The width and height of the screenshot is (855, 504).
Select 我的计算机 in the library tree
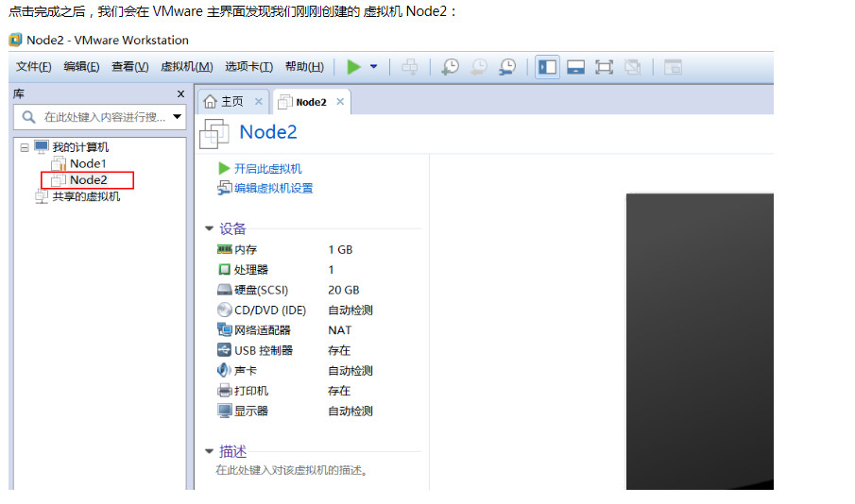coord(80,147)
